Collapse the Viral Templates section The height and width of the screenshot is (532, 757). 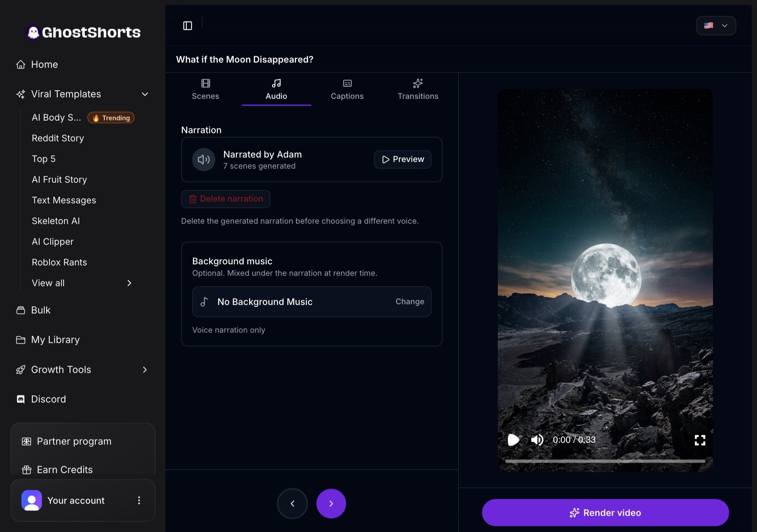145,94
